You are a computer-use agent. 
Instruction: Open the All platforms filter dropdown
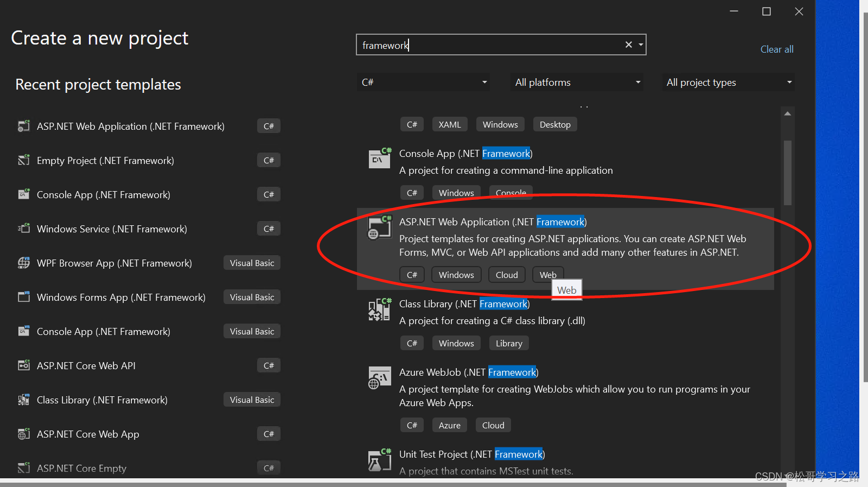[577, 83]
